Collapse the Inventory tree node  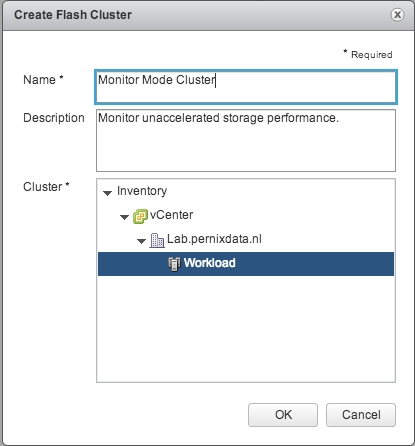107,193
